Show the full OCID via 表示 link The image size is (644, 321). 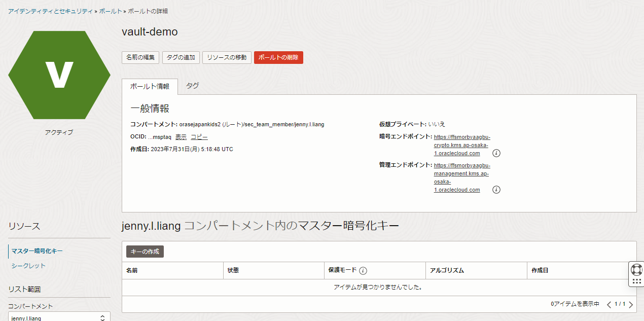tap(181, 137)
